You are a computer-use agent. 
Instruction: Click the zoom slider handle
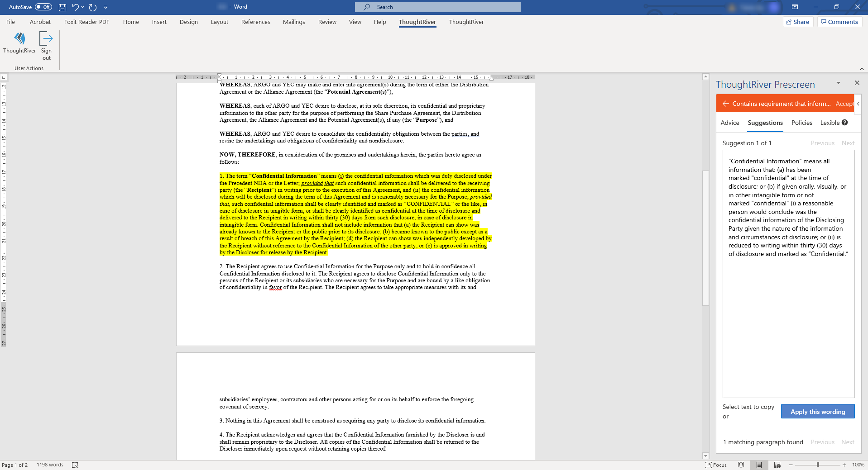coord(818,465)
